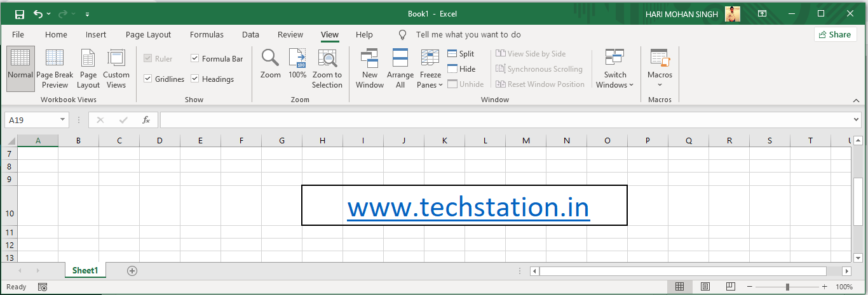Screen dimensions: 868x295
Task: Click Hide window button
Action: [461, 69]
